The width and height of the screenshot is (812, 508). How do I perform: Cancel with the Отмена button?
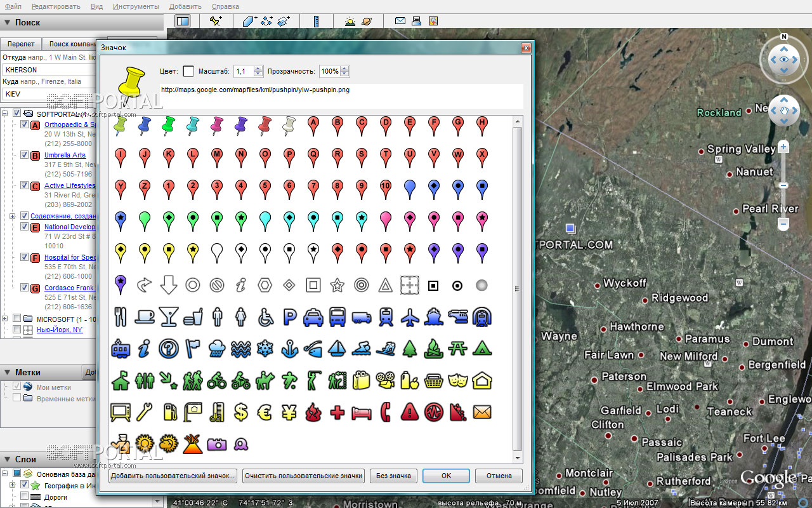499,476
